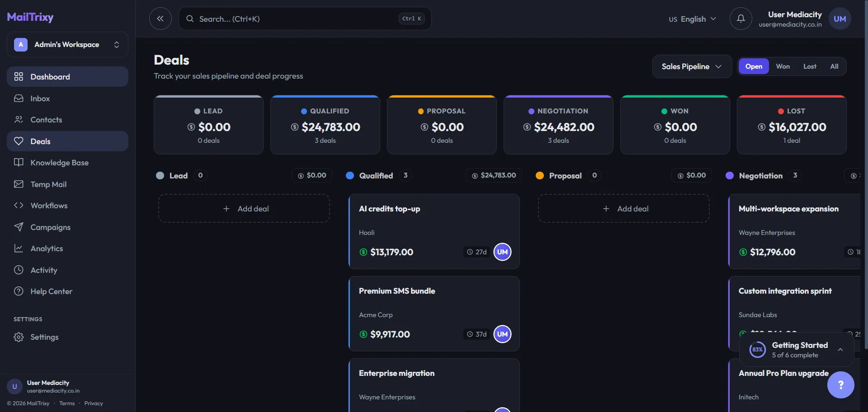This screenshot has width=868, height=412.
Task: Open the Premium SMS bundle deal
Action: click(434, 314)
